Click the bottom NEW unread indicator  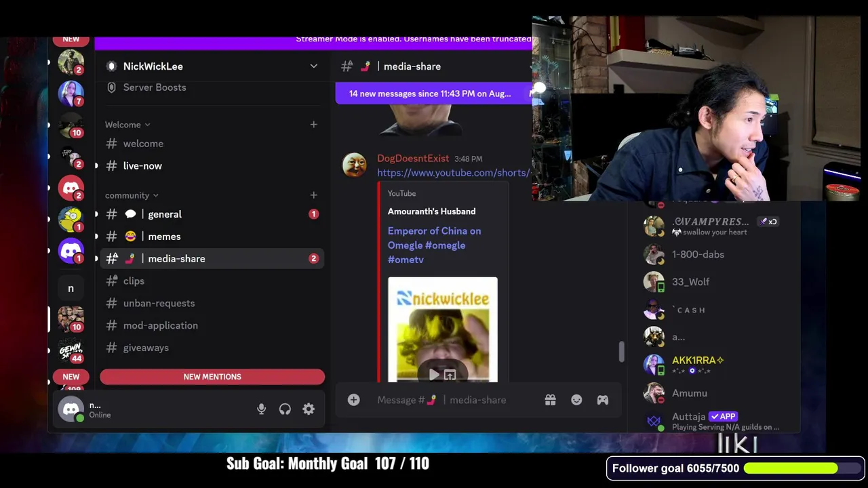pos(71,377)
